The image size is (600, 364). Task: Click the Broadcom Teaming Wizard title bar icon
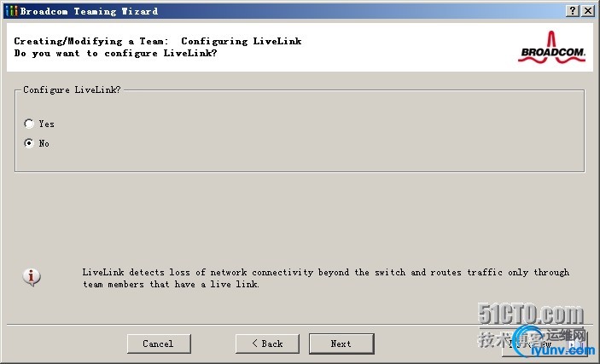[x=11, y=11]
